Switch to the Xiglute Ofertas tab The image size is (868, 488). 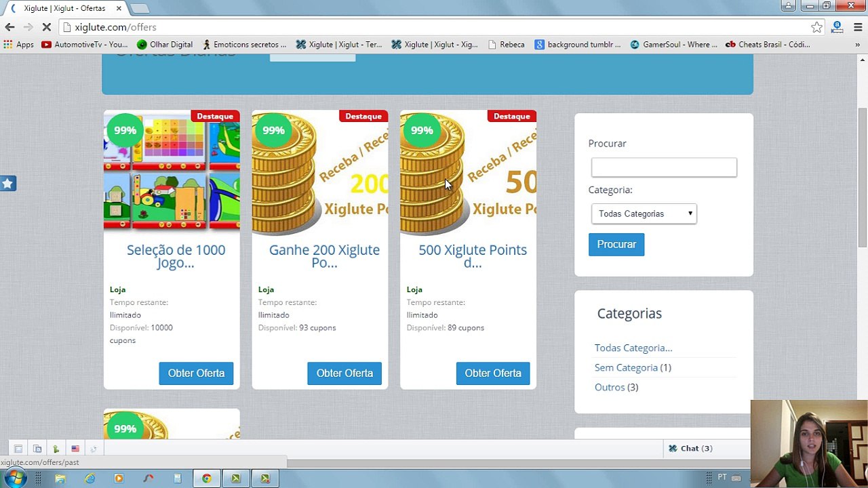pyautogui.click(x=64, y=8)
